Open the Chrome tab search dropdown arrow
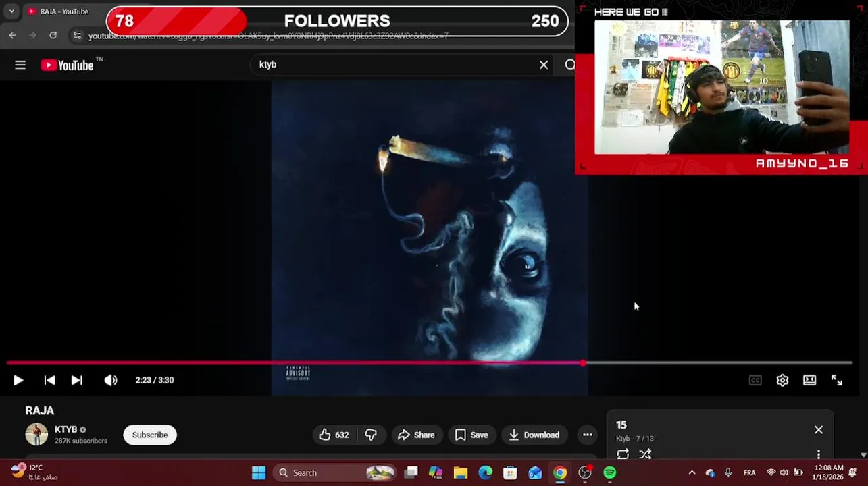This screenshot has width=868, height=486. 11,11
